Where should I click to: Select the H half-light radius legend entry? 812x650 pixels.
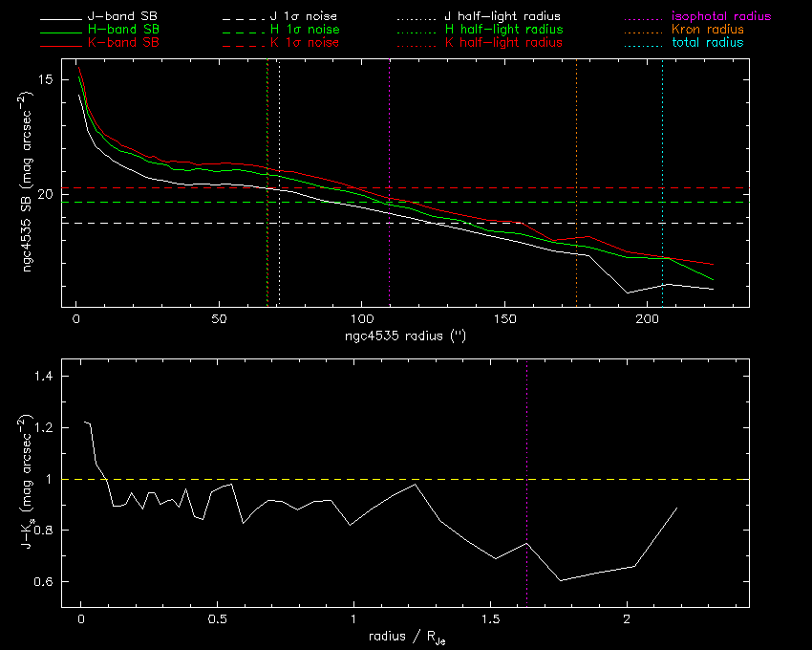point(502,30)
